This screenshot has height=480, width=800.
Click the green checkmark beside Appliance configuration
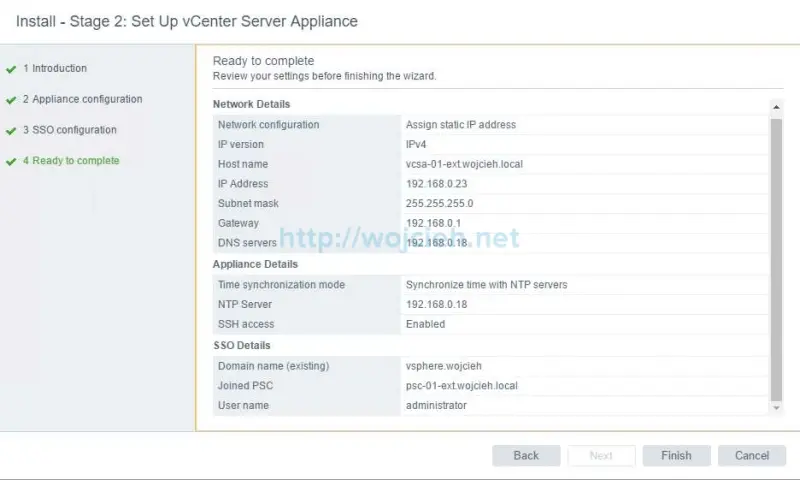click(11, 100)
